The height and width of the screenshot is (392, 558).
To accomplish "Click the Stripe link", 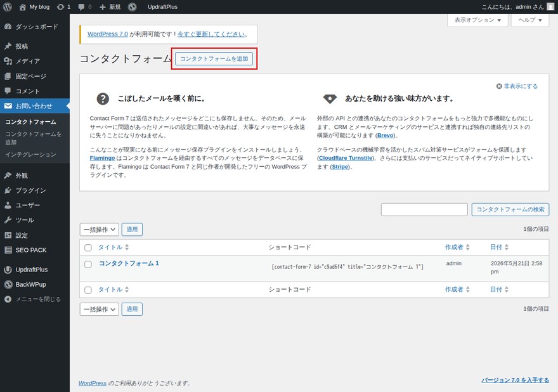I will point(340,167).
